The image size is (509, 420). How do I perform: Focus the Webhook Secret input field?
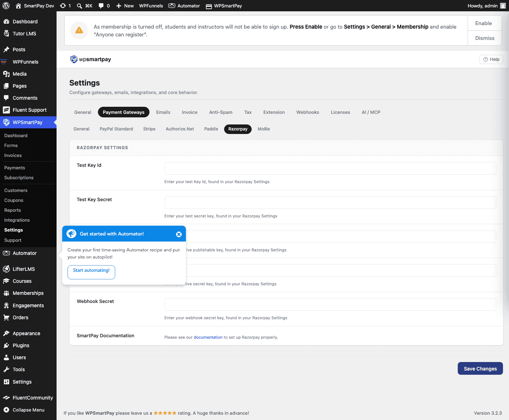[330, 304]
